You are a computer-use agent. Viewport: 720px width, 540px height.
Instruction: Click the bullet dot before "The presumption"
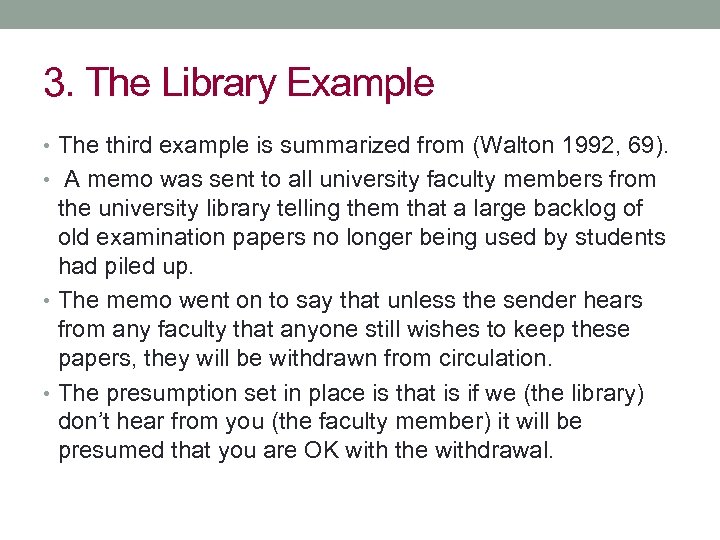pyautogui.click(x=49, y=393)
